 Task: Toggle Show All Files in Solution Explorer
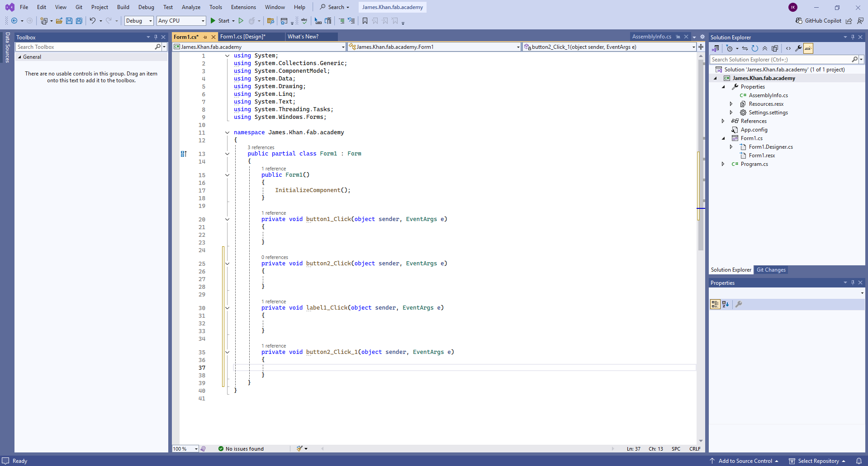(775, 48)
